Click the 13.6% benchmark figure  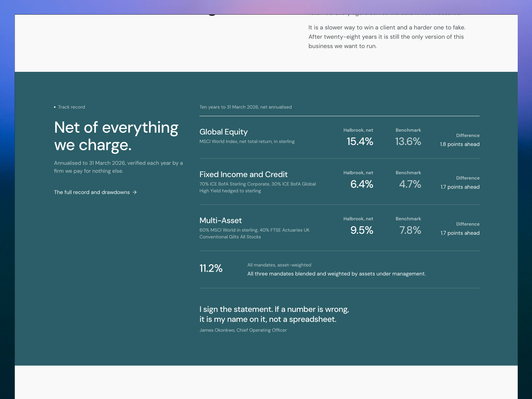(408, 142)
